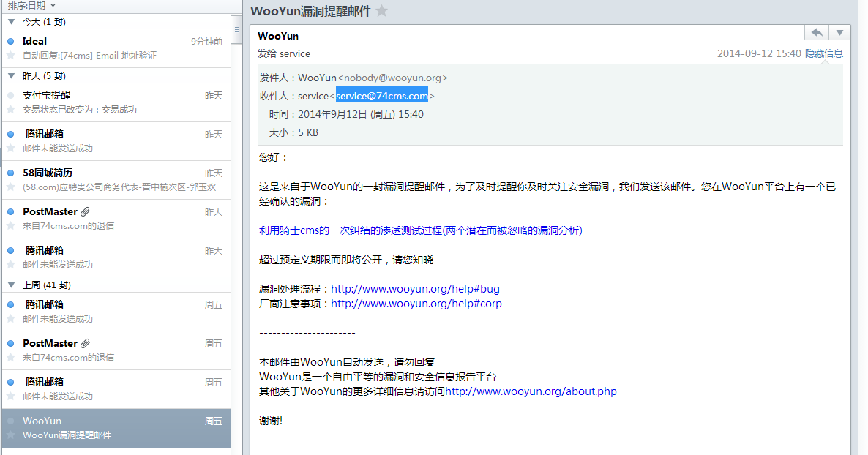Image resolution: width=868 pixels, height=455 pixels.
Task: Open the wooyun.org/about.php link
Action: [x=531, y=391]
